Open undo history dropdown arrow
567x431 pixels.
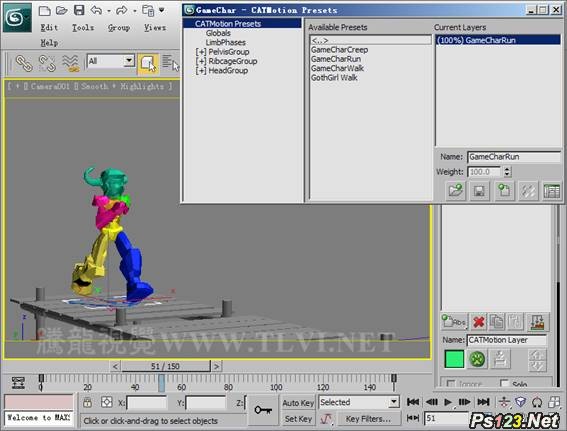pos(108,11)
